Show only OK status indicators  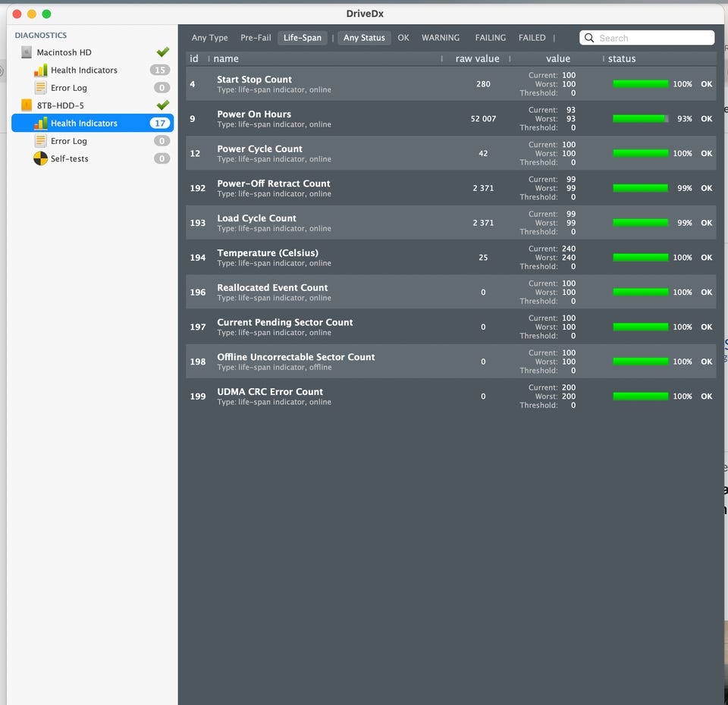pyautogui.click(x=403, y=38)
